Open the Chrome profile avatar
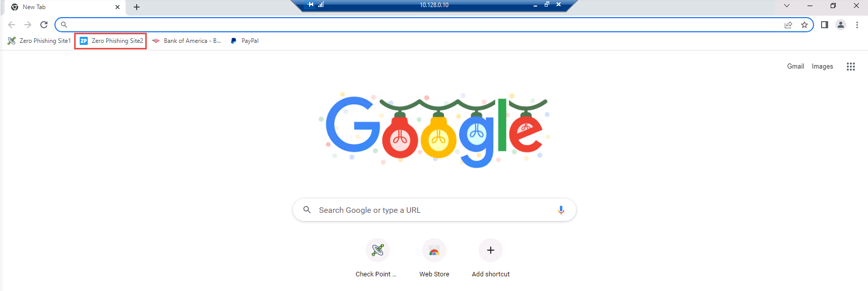Viewport: 868px width, 291px height. pyautogui.click(x=841, y=25)
